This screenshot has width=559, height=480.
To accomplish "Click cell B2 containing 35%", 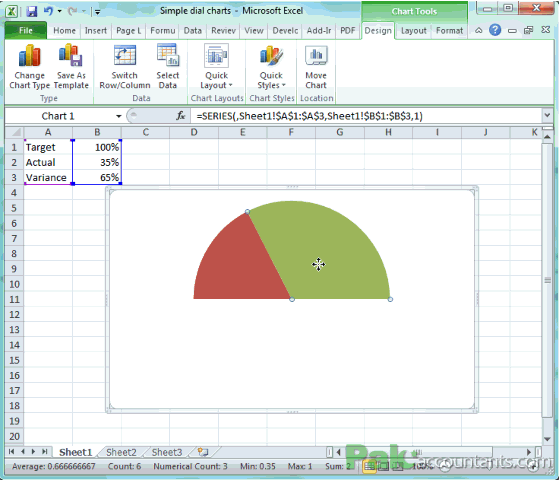I will click(x=97, y=163).
